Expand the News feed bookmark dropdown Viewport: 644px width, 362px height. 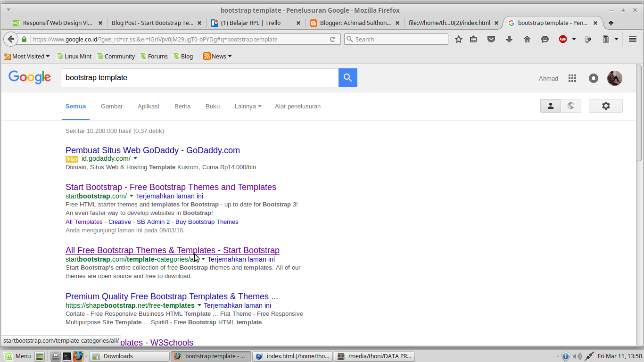218,56
